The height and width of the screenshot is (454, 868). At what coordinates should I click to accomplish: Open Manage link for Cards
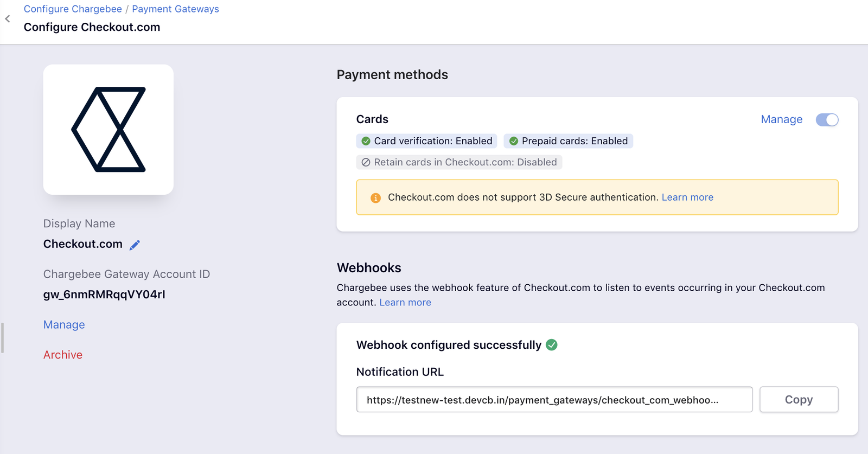point(782,119)
